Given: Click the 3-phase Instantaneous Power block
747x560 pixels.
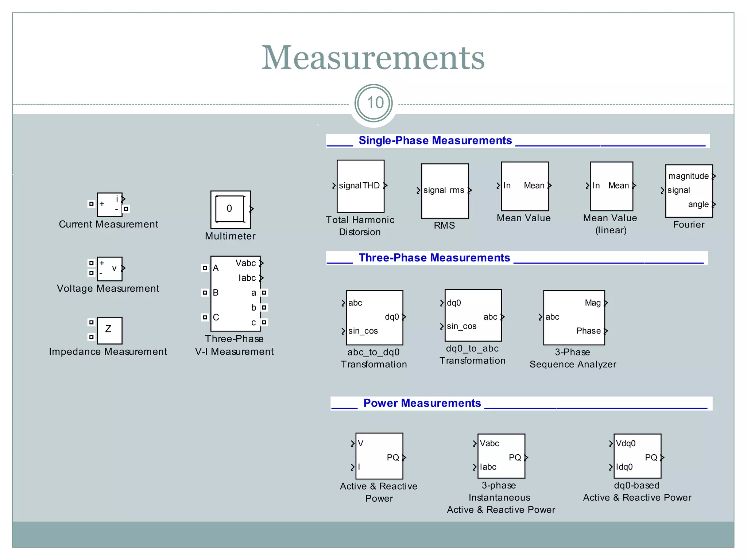Looking at the screenshot, I should tap(501, 456).
